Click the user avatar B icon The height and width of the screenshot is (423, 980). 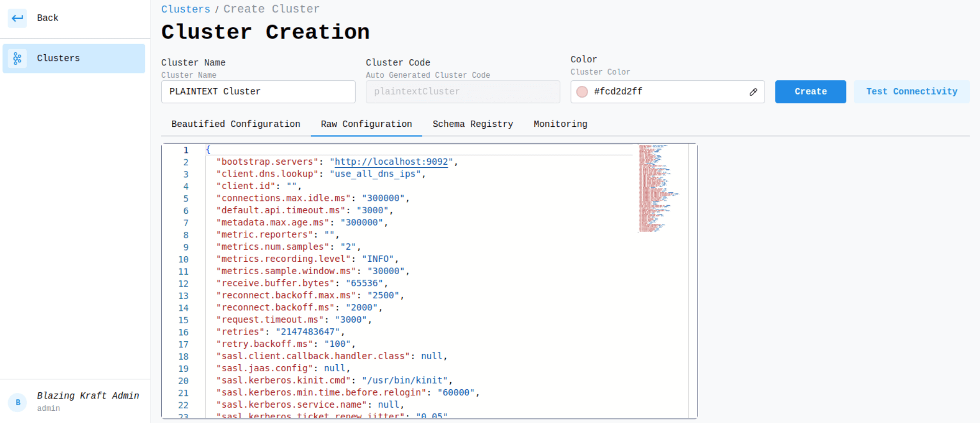[x=18, y=402]
